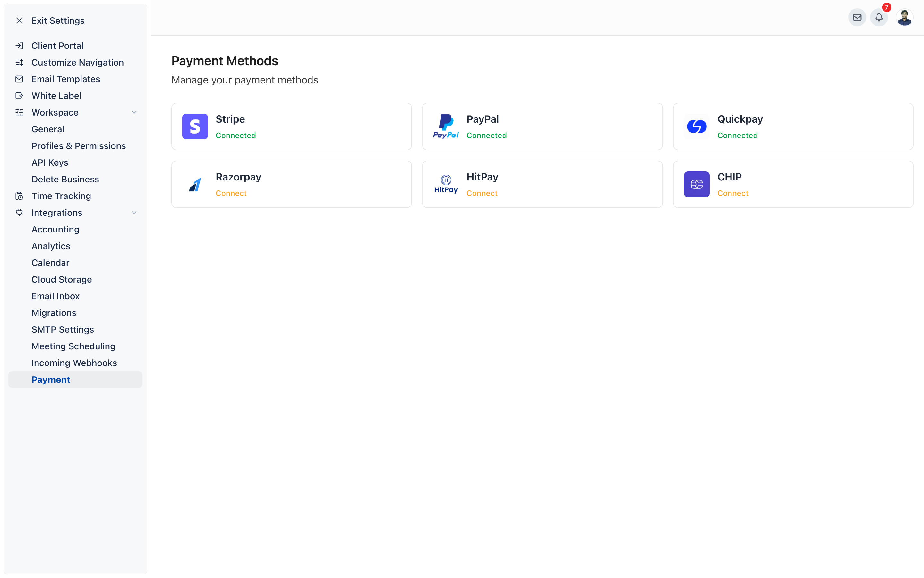Click Connect under HitPay

point(482,193)
